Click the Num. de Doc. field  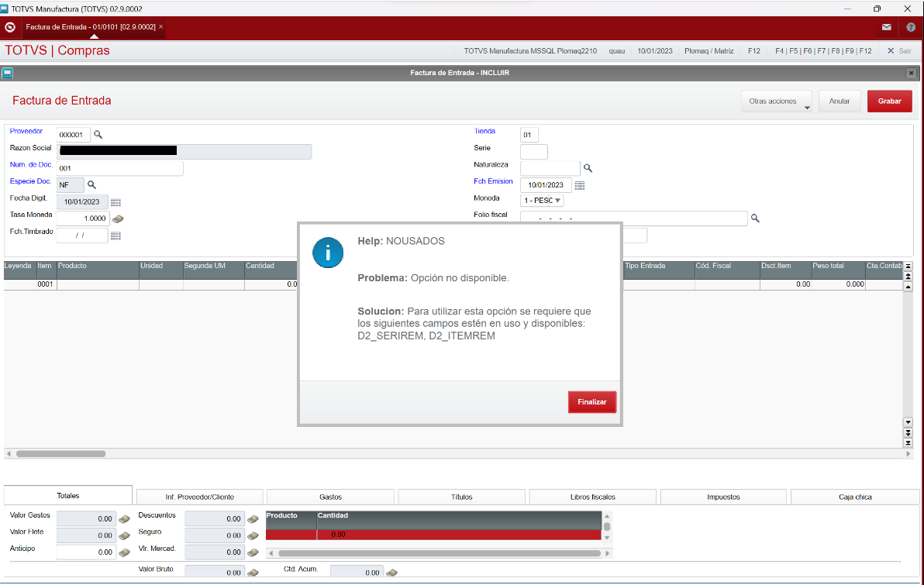point(119,168)
